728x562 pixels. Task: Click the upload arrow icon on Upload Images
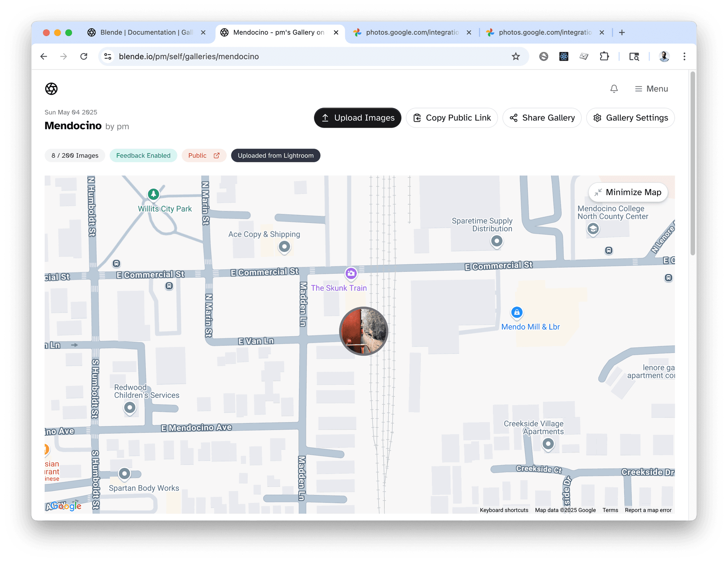325,117
